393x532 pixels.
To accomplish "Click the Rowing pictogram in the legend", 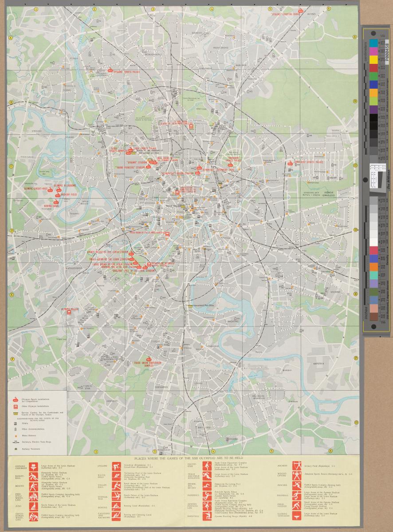I will click(117, 506).
